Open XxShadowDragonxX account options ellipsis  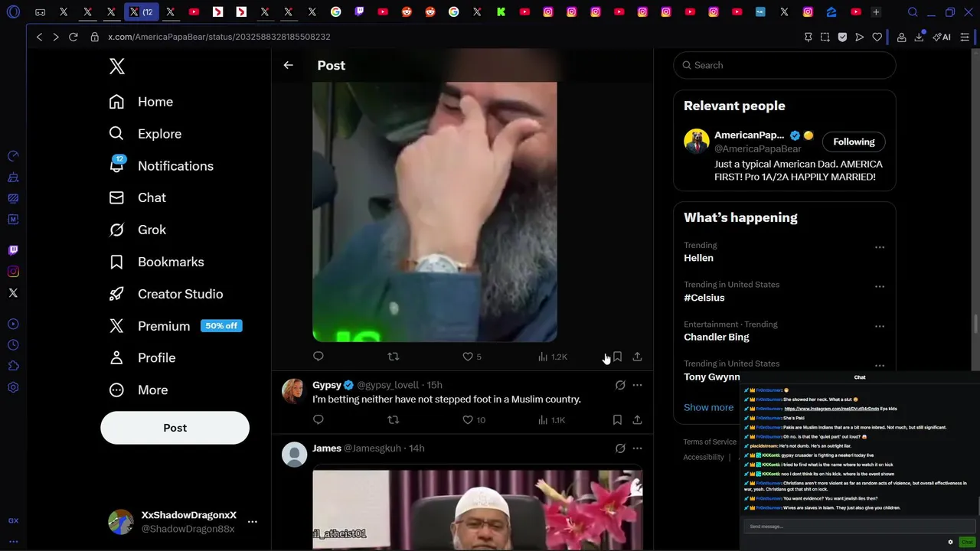point(253,522)
